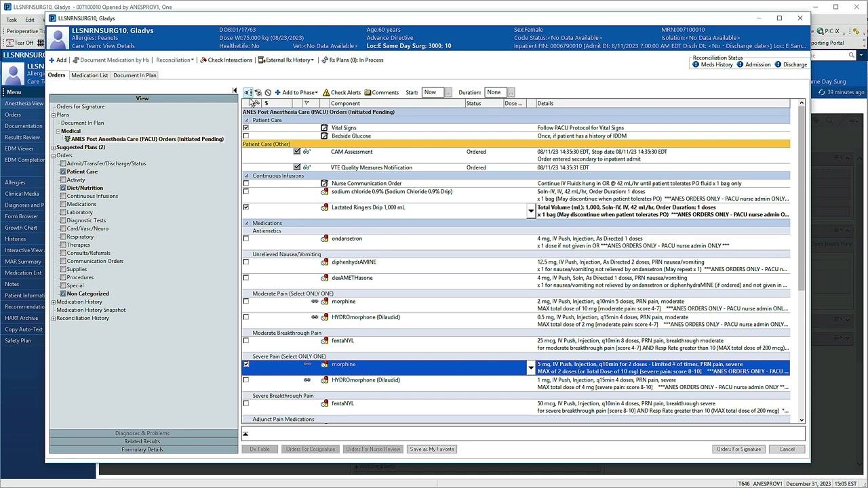
Task: Click the Admission reconciliation status icon
Action: point(740,64)
